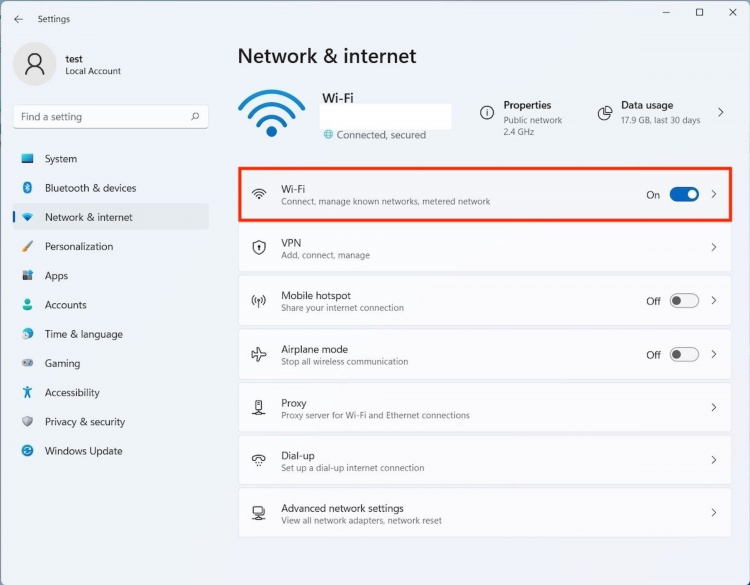Expand the Dial-up row chevron
The width and height of the screenshot is (750, 585).
coord(714,460)
